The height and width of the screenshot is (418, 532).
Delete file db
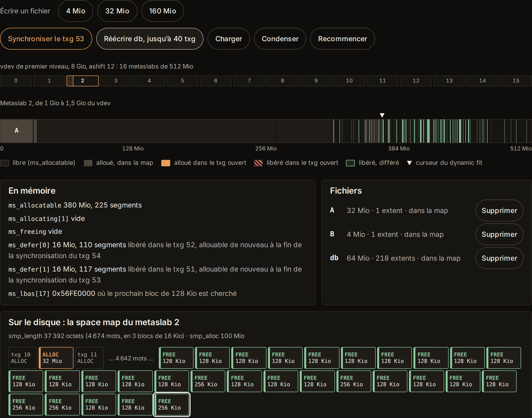pos(499,258)
